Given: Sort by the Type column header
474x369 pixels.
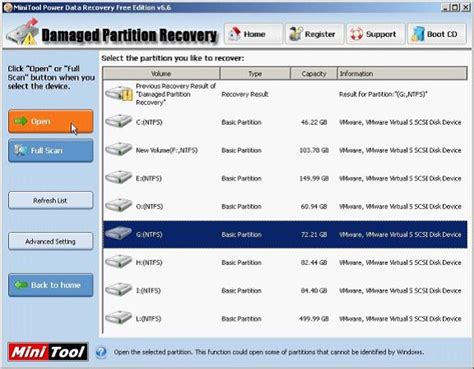Looking at the screenshot, I should click(255, 74).
